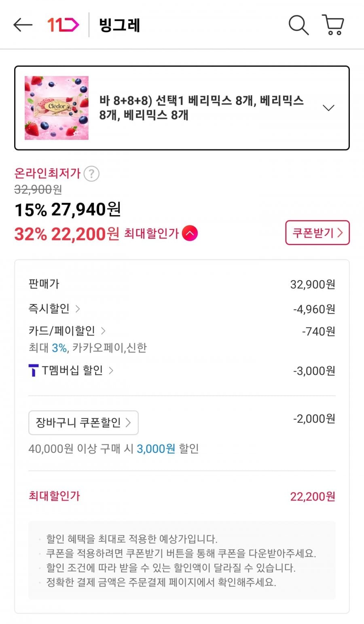This screenshot has width=364, height=624.
Task: Expand the product option dropdown chevron
Action: 328,108
